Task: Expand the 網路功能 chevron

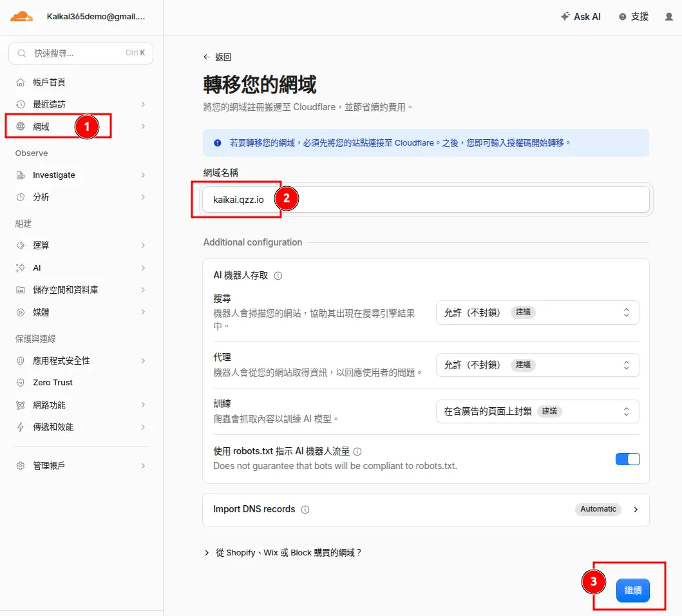Action: pyautogui.click(x=143, y=405)
